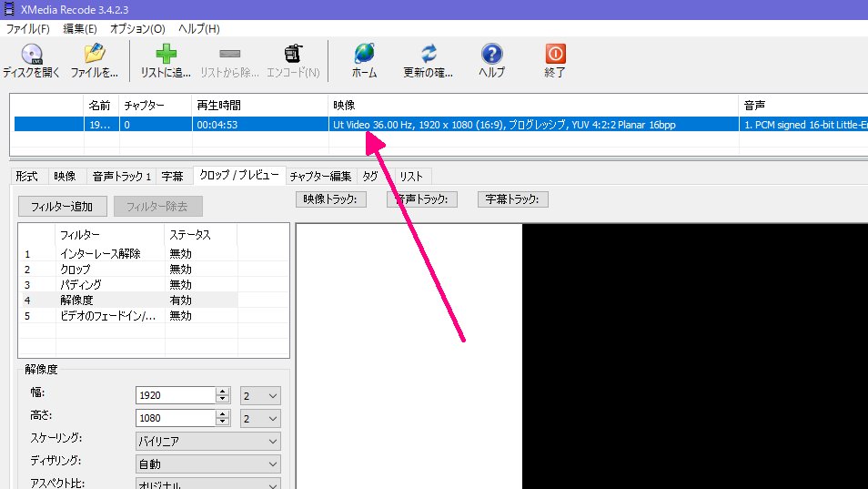Click the Name (名前) column header
The height and width of the screenshot is (489, 868).
point(101,106)
